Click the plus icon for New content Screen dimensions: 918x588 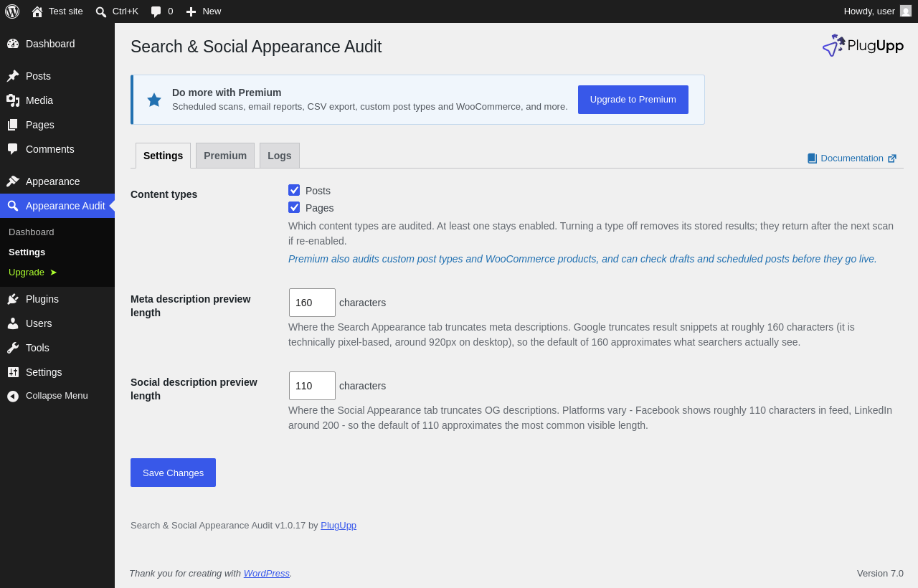(x=191, y=11)
